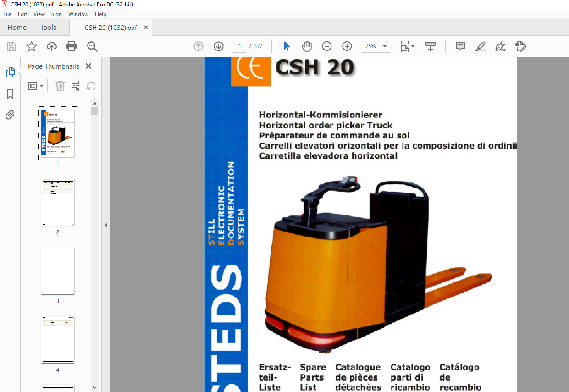The width and height of the screenshot is (569, 392).
Task: Select page 2 thumbnail
Action: 58,202
